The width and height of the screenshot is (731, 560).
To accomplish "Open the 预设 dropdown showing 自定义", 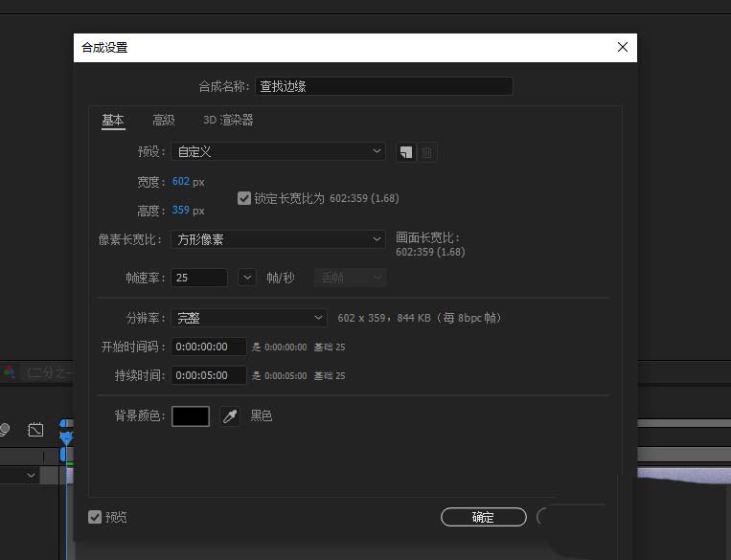I will pos(279,151).
